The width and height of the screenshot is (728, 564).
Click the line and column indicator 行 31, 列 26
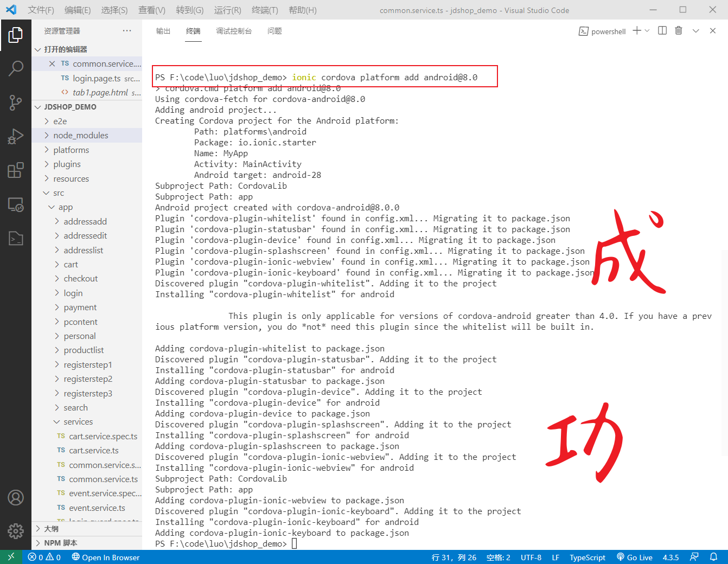[x=454, y=557]
